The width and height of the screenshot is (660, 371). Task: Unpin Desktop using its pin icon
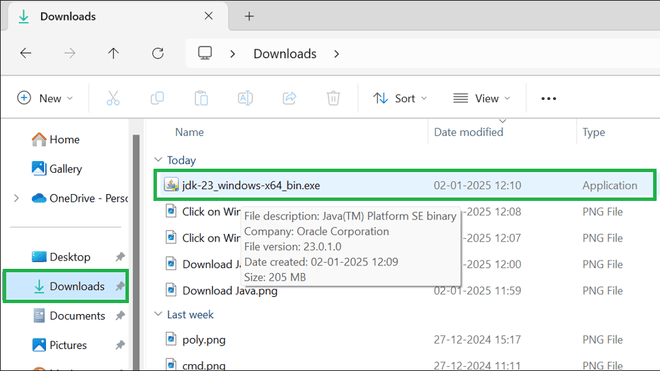(120, 256)
